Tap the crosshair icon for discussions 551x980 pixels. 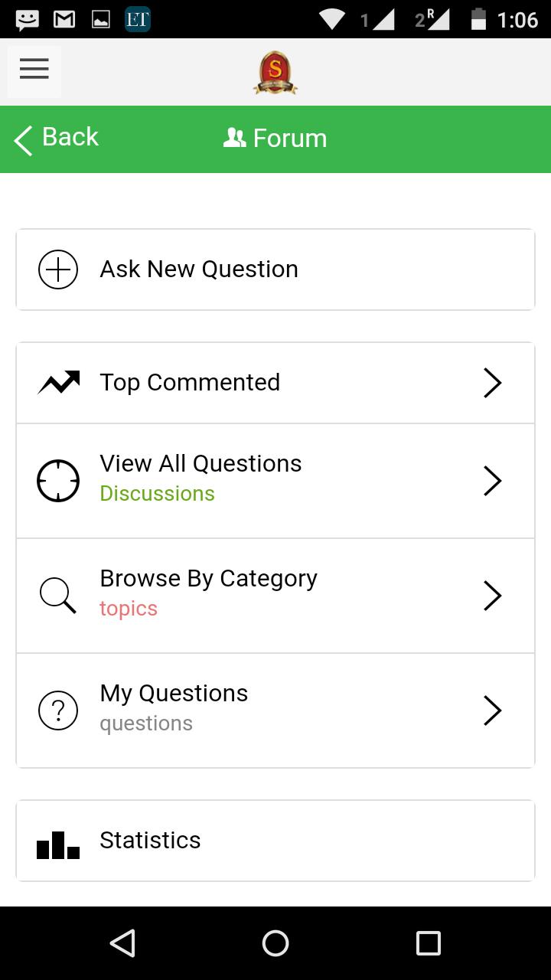click(x=58, y=481)
